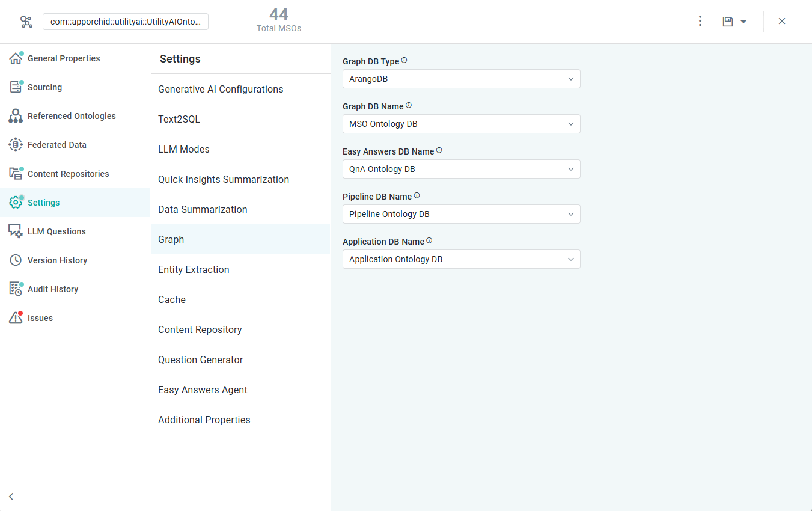The height and width of the screenshot is (511, 812).
Task: Open Data Summarization settings
Action: coord(240,209)
